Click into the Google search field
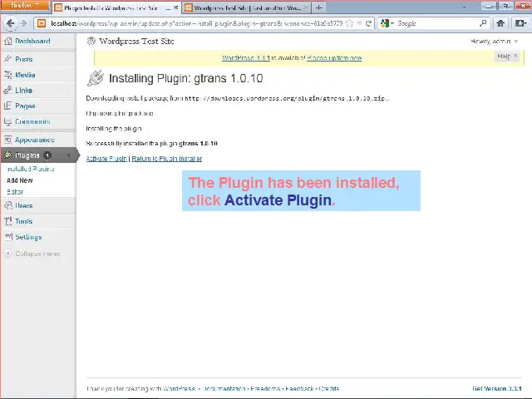 click(437, 23)
